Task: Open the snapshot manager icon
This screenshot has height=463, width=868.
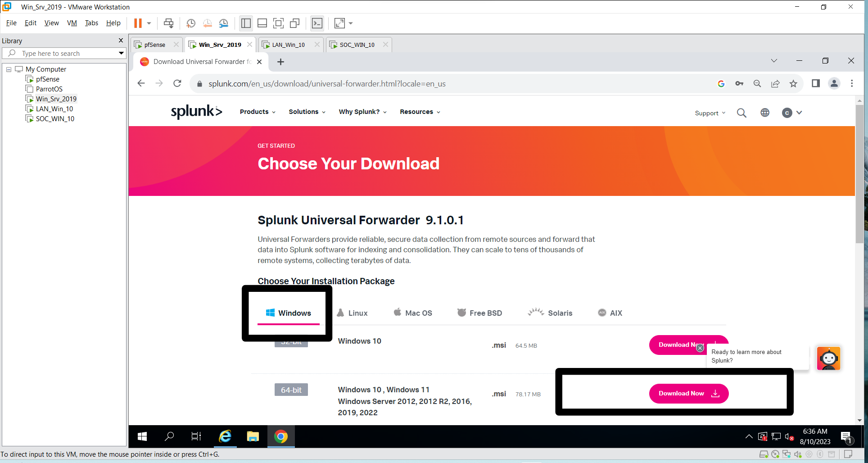Action: click(x=224, y=23)
